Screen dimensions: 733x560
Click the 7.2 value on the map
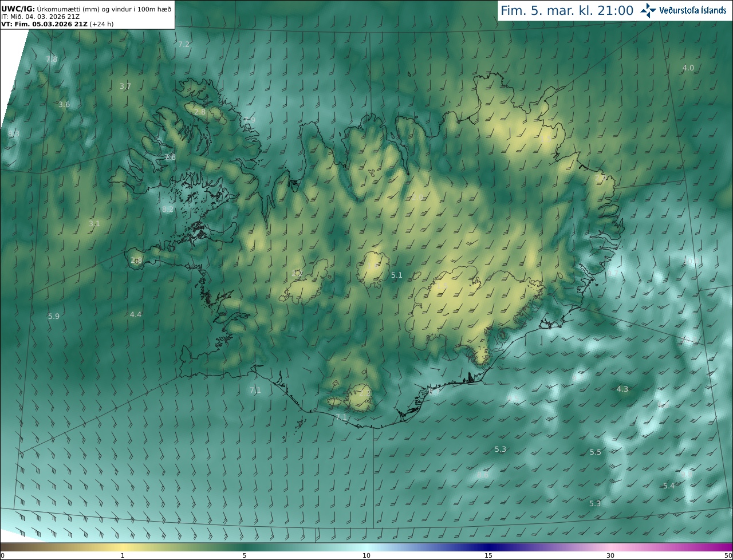tap(184, 44)
